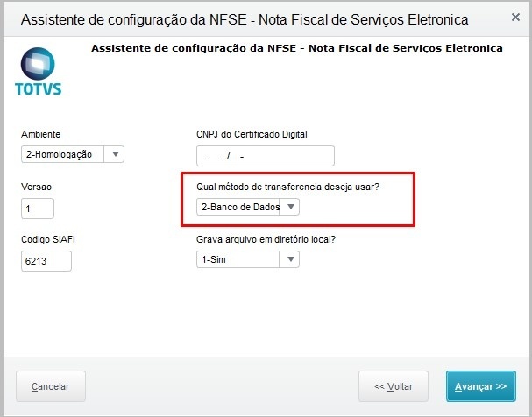
Task: Close the NFSE configuration assistant dialog
Action: tap(514, 18)
